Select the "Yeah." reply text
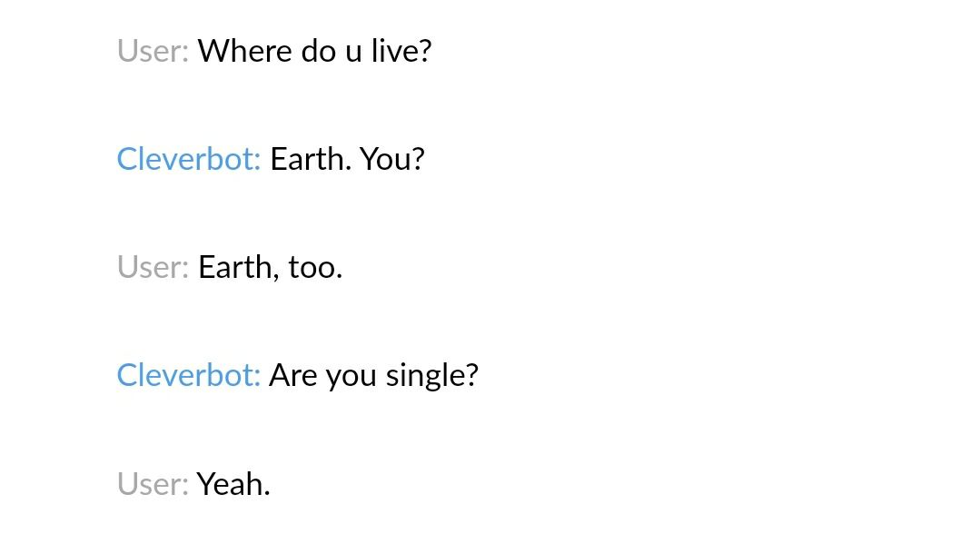The height and width of the screenshot is (534, 980). (x=233, y=483)
